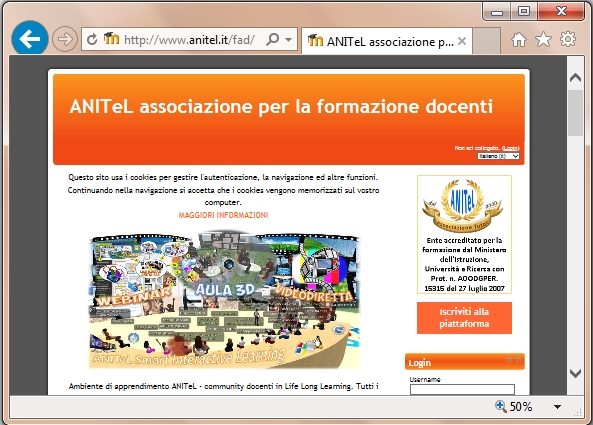593x425 pixels.
Task: Close the ANITeL associazione tab
Action: pyautogui.click(x=462, y=41)
